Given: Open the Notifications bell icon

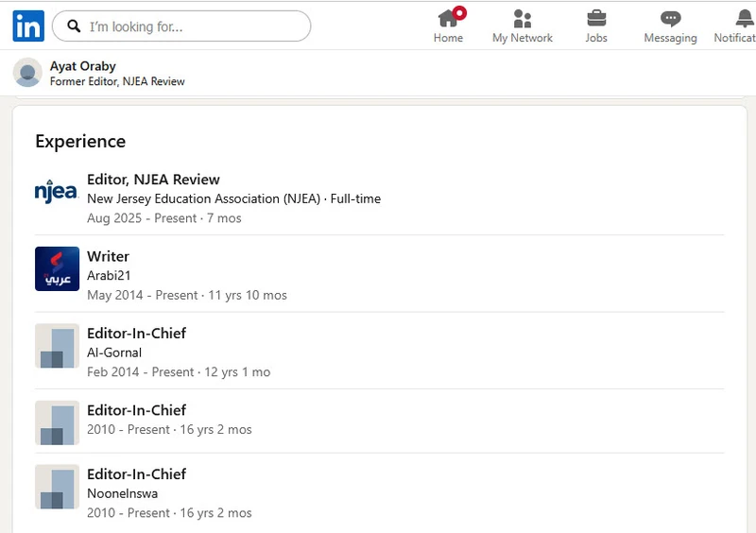Looking at the screenshot, I should [x=745, y=18].
